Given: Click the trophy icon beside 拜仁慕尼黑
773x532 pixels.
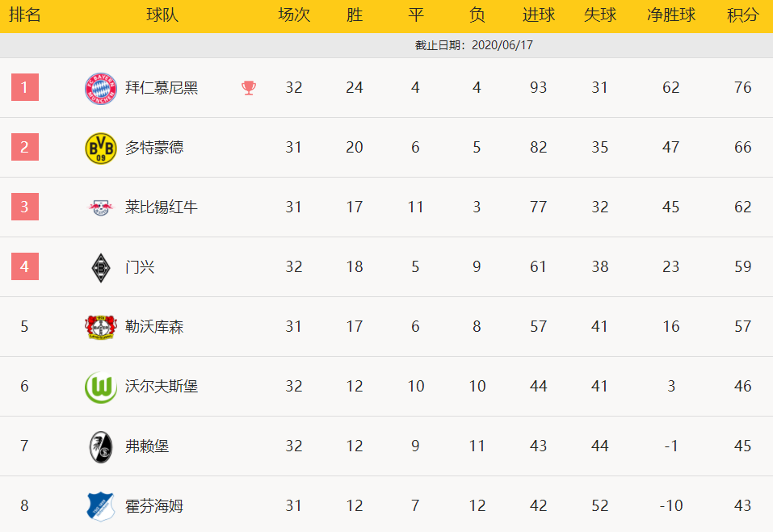Looking at the screenshot, I should pyautogui.click(x=249, y=88).
